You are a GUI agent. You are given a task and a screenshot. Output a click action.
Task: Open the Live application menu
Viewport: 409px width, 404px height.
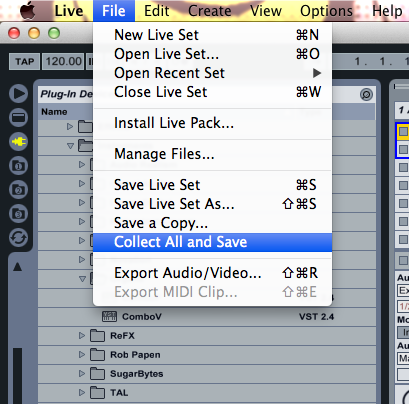[x=69, y=11]
